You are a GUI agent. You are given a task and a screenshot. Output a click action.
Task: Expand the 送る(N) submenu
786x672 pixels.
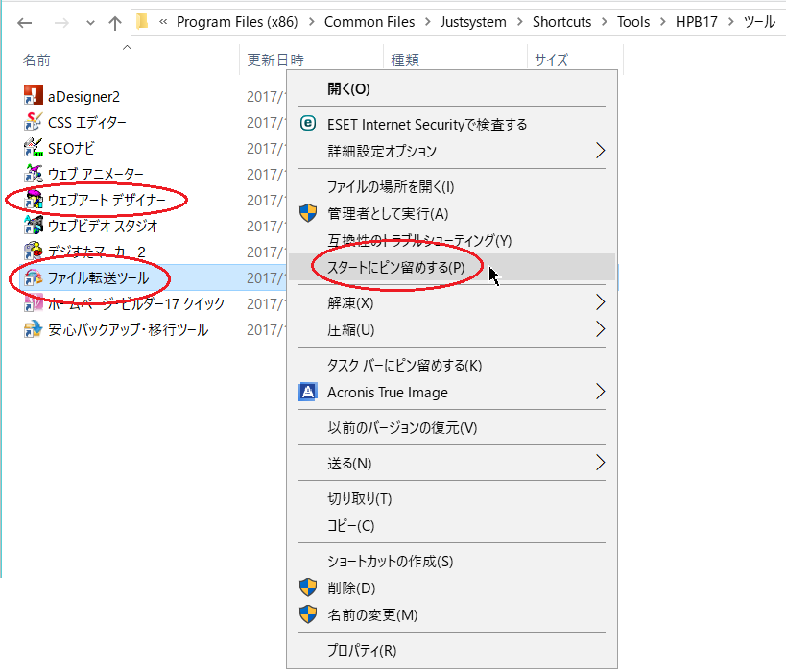tap(600, 463)
